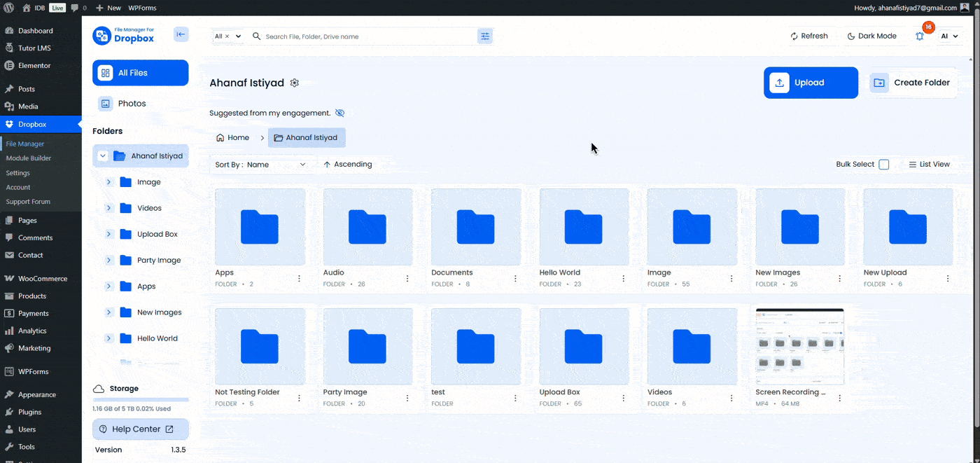Click the storage usage progress bar
The height and width of the screenshot is (463, 980).
pos(140,400)
